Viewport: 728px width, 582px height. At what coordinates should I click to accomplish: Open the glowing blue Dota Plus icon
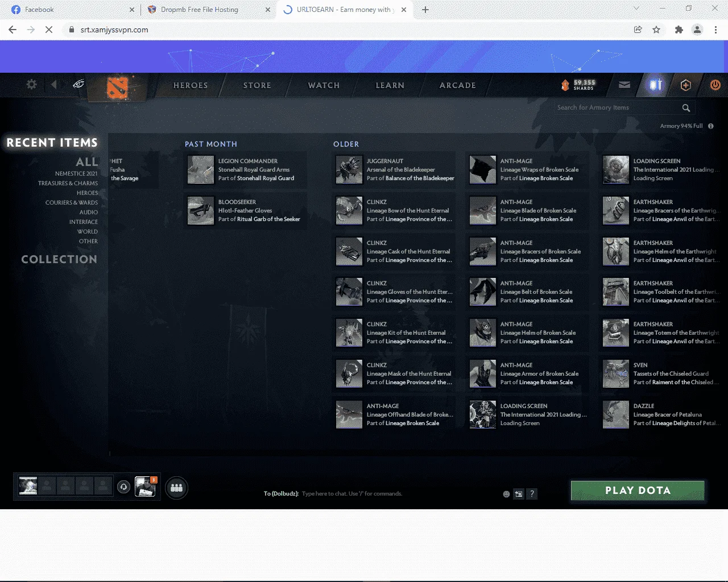pos(656,85)
